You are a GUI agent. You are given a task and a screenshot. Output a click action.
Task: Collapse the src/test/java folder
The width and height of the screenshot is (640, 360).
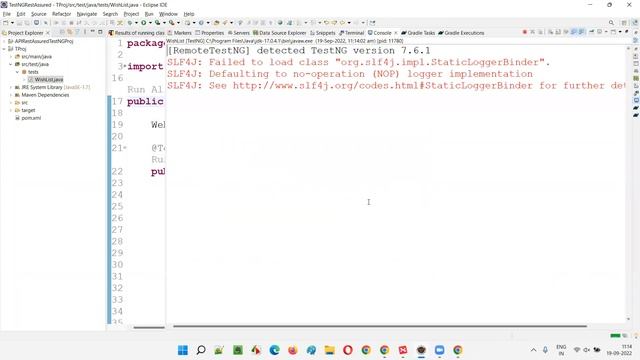point(11,64)
